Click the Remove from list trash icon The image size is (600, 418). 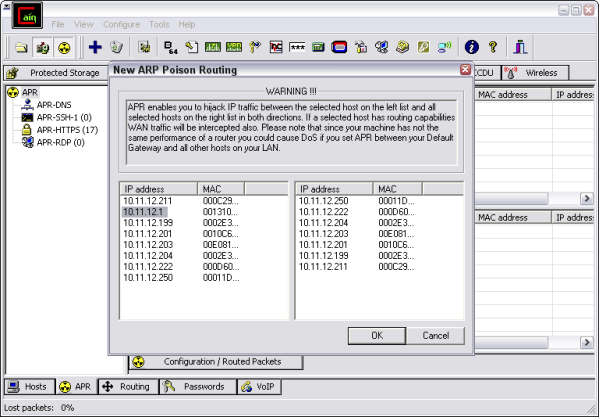tap(116, 47)
